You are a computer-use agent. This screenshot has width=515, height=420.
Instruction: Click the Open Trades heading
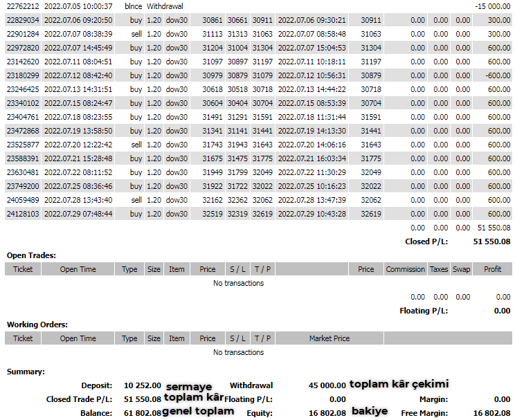point(31,255)
